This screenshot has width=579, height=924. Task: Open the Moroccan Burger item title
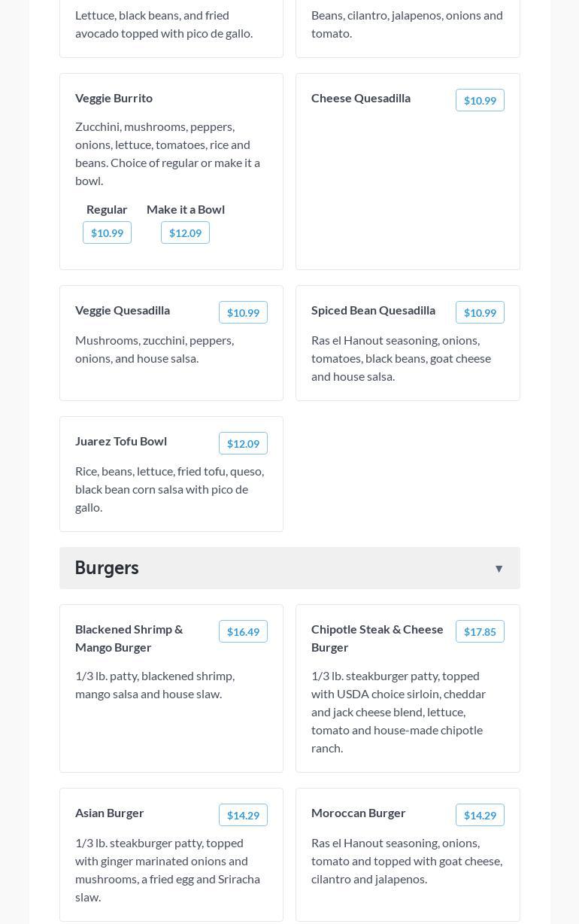coord(359,813)
